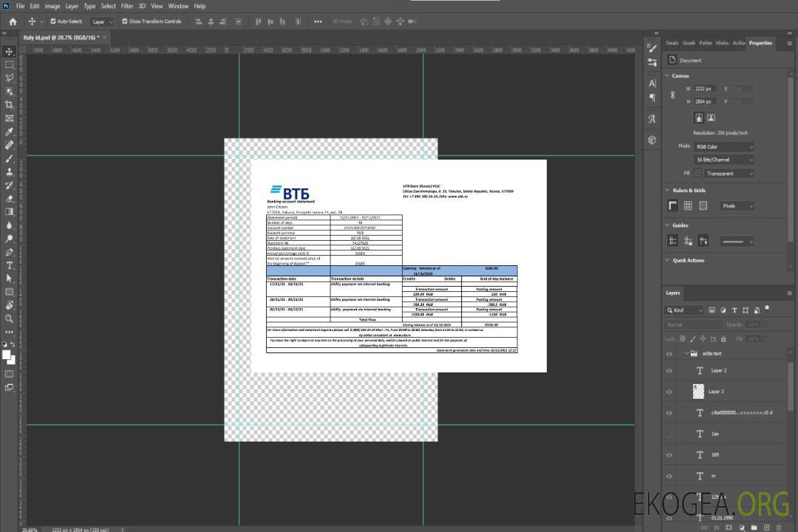This screenshot has height=532, width=798.
Task: Select the Lasso tool
Action: click(9, 78)
